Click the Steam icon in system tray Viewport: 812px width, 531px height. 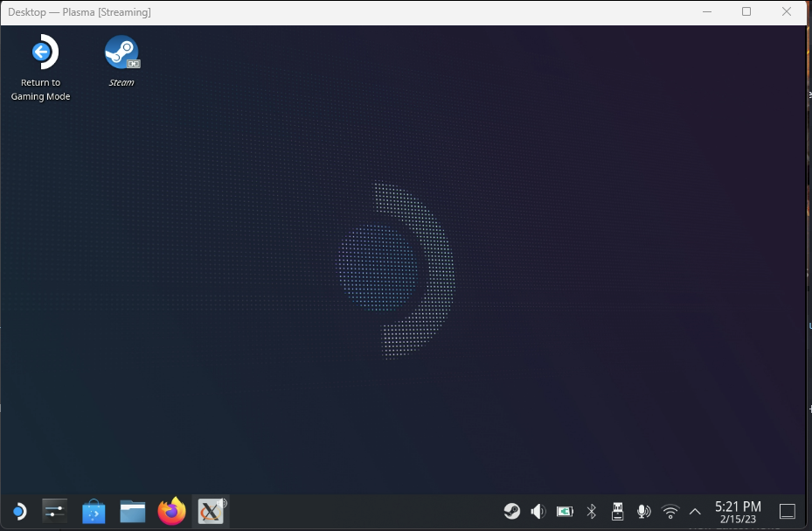click(x=512, y=511)
